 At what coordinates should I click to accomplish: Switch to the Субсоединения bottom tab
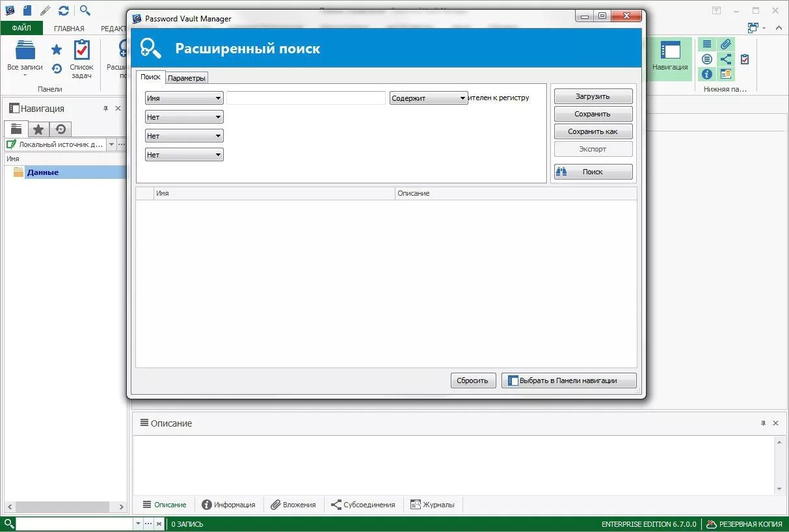click(x=363, y=505)
